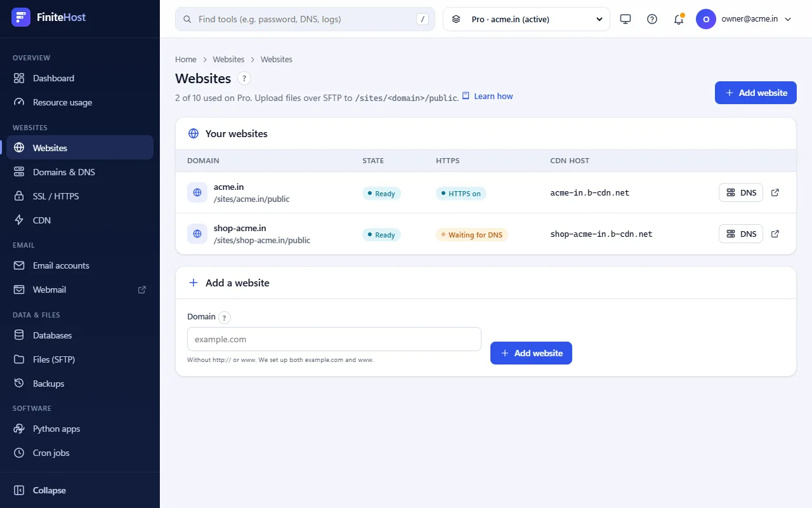The height and width of the screenshot is (508, 812).
Task: Click the plus icon beside Add a website
Action: click(193, 283)
